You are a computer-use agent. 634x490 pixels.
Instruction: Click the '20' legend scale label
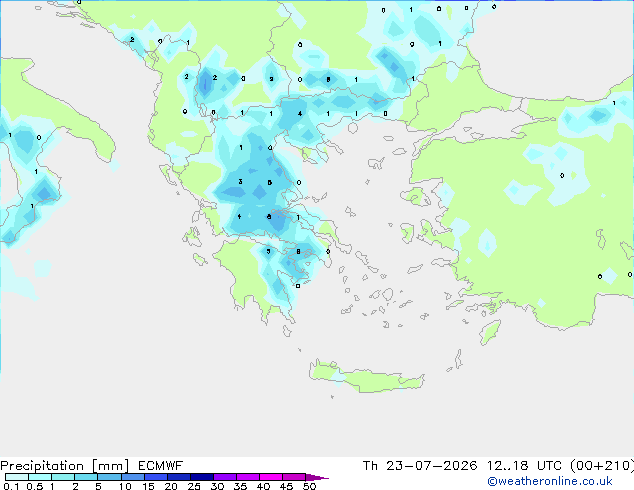click(x=171, y=486)
